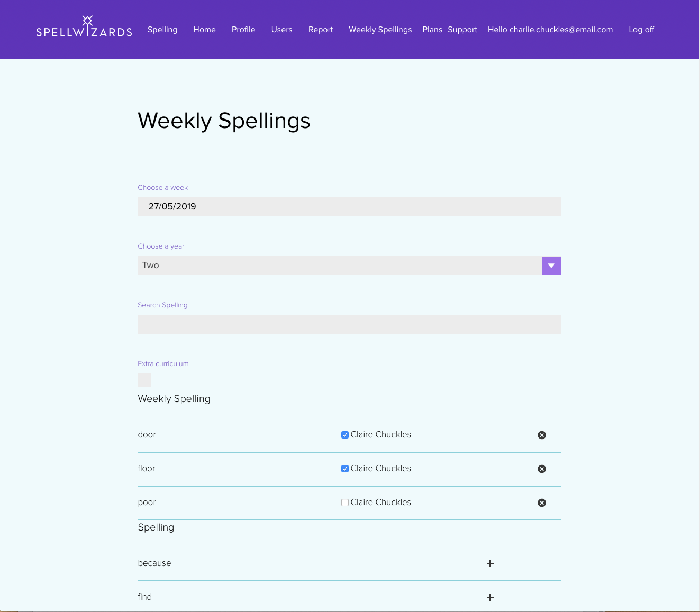Add 'find' using the plus icon
Screen dimensions: 700x612
(490, 597)
